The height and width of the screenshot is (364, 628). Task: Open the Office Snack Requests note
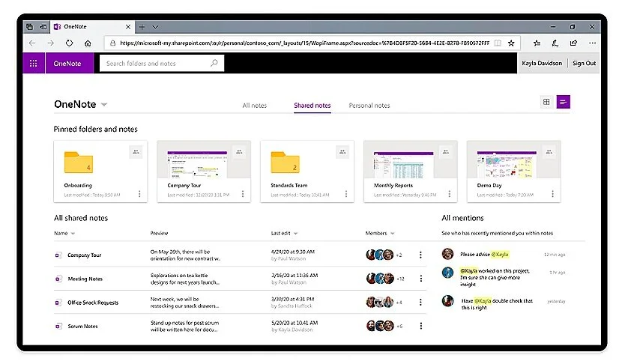93,303
